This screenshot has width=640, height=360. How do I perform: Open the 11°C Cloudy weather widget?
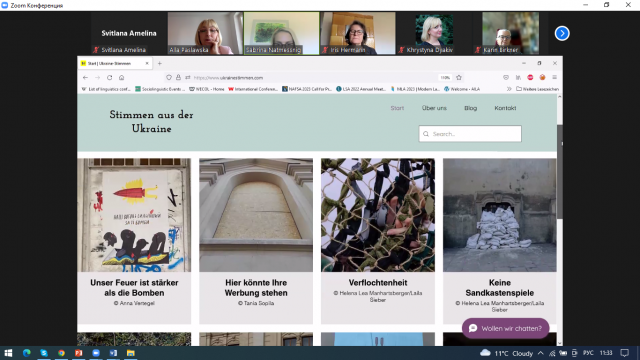tap(507, 353)
